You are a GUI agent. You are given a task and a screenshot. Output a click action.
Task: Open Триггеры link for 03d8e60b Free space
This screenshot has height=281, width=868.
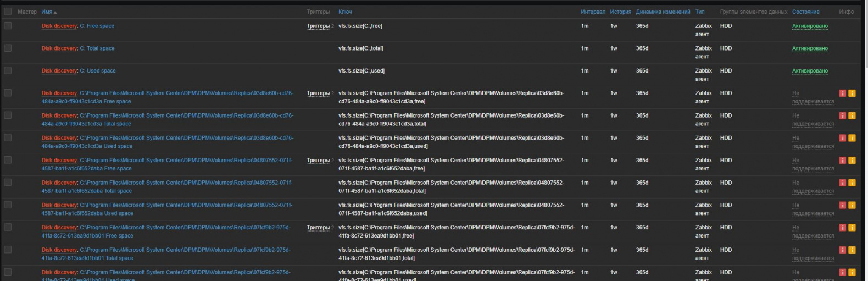tap(318, 93)
